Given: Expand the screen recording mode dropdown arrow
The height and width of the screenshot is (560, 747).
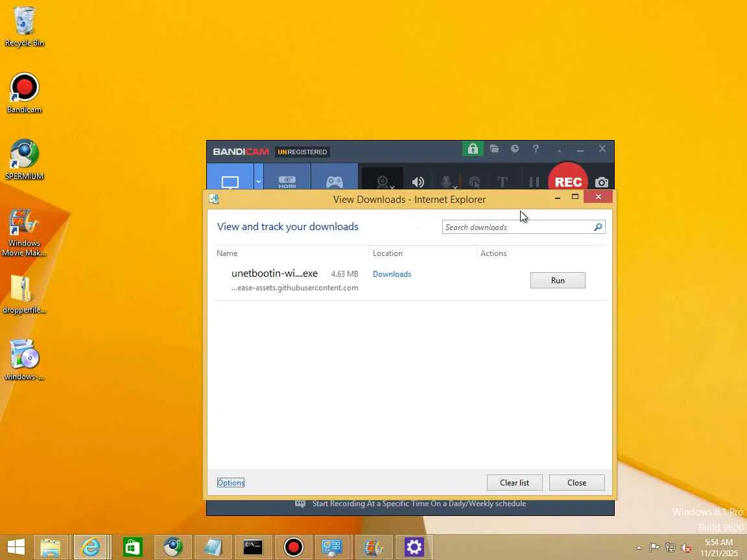Looking at the screenshot, I should tap(258, 181).
